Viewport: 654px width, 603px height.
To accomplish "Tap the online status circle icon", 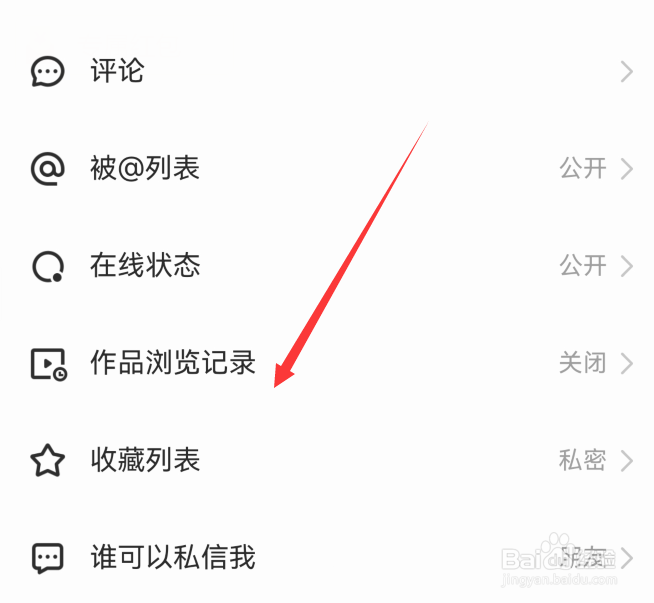I will pos(48,266).
